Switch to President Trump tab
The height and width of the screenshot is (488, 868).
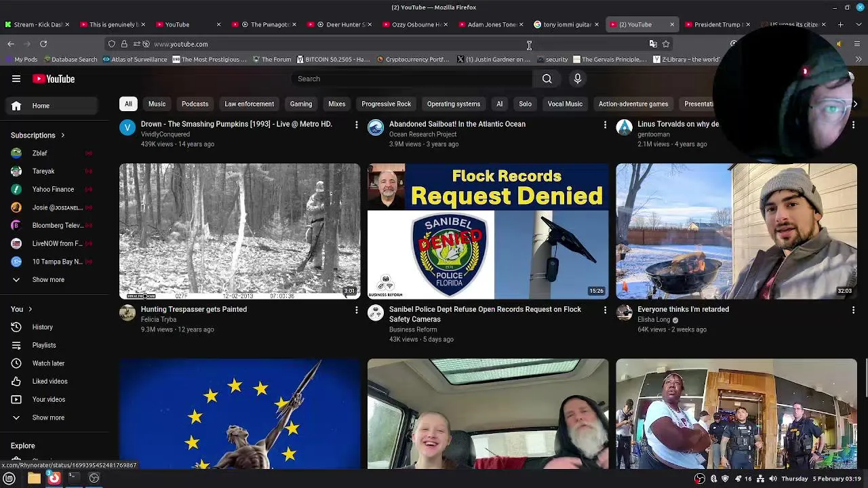coord(717,24)
